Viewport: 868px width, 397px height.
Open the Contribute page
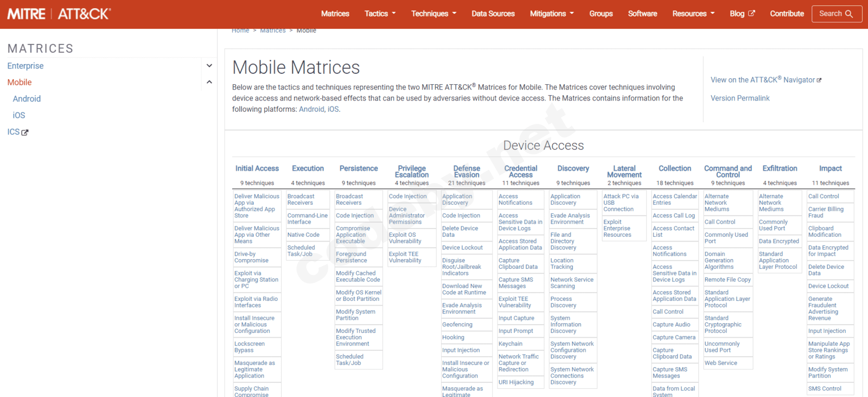pyautogui.click(x=787, y=14)
